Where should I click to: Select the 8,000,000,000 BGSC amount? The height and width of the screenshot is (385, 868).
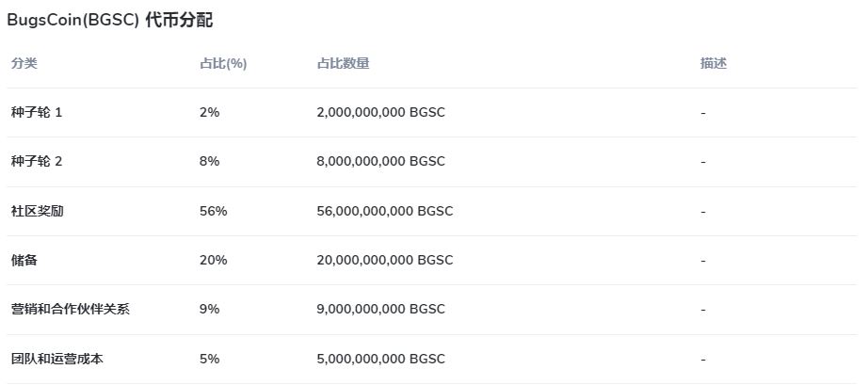pos(381,162)
